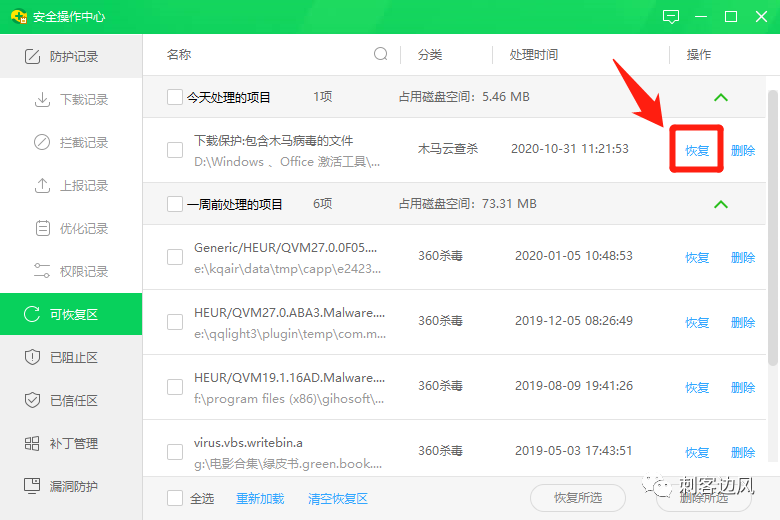Tick the 全选 select-all checkbox
This screenshot has width=780, height=520.
[175, 498]
